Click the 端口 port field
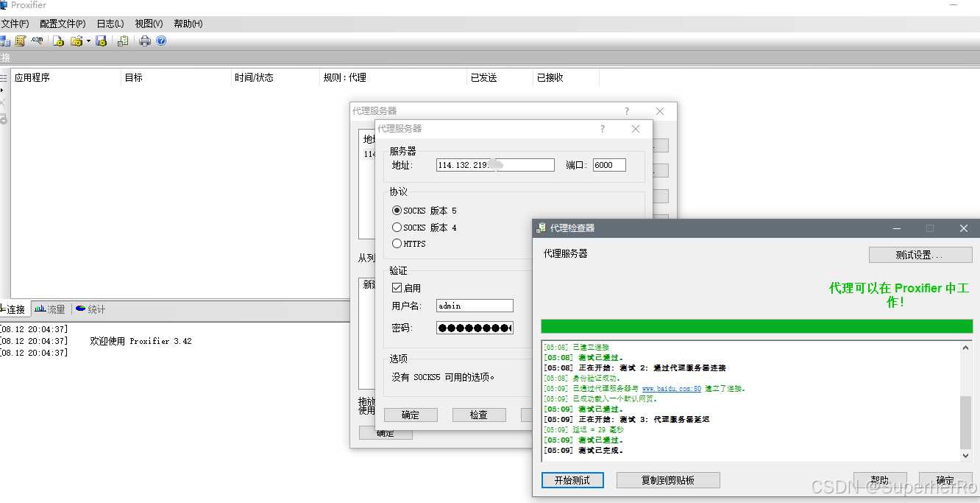This screenshot has height=503, width=980. (x=609, y=165)
